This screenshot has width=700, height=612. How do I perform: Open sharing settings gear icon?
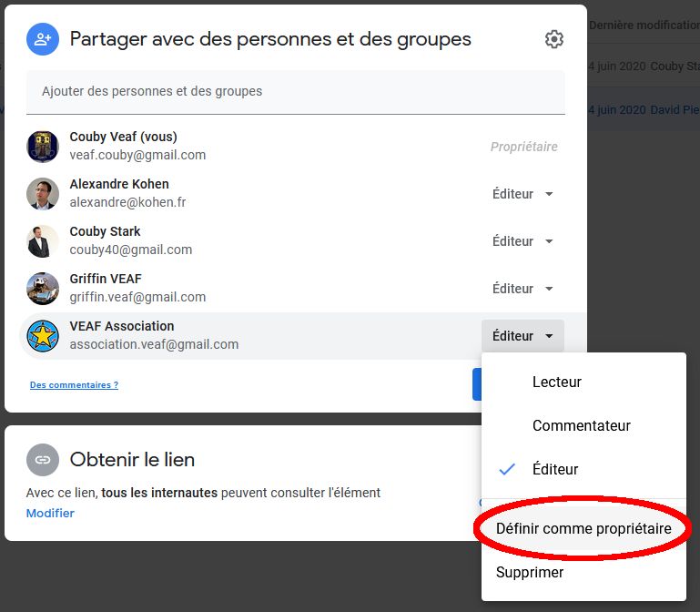[553, 39]
